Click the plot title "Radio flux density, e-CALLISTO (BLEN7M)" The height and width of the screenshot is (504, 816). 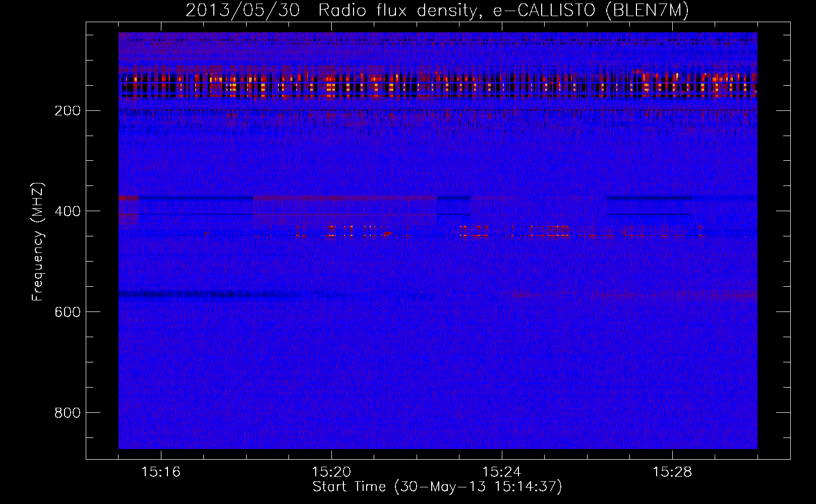tap(503, 11)
